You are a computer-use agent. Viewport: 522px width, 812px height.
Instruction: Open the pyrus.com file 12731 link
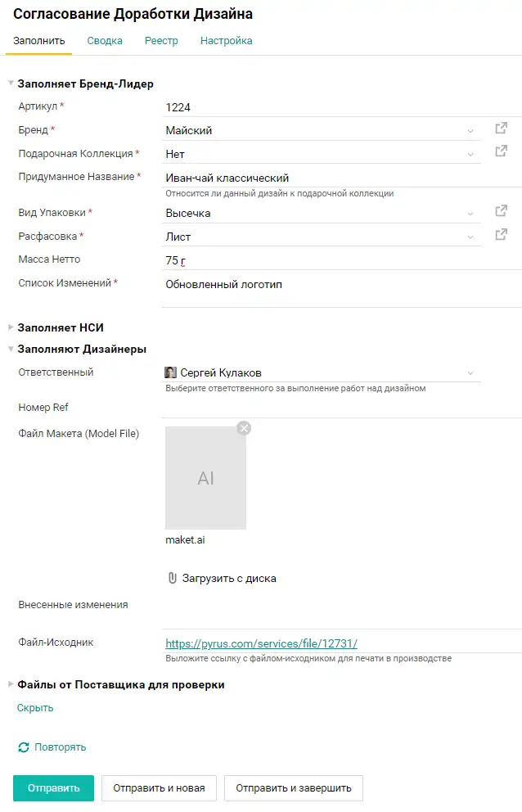pyautogui.click(x=262, y=643)
